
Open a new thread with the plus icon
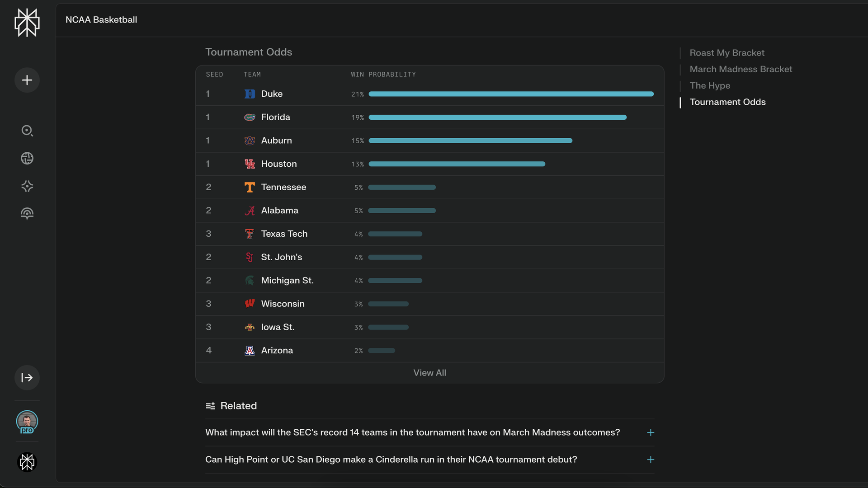coord(27,80)
